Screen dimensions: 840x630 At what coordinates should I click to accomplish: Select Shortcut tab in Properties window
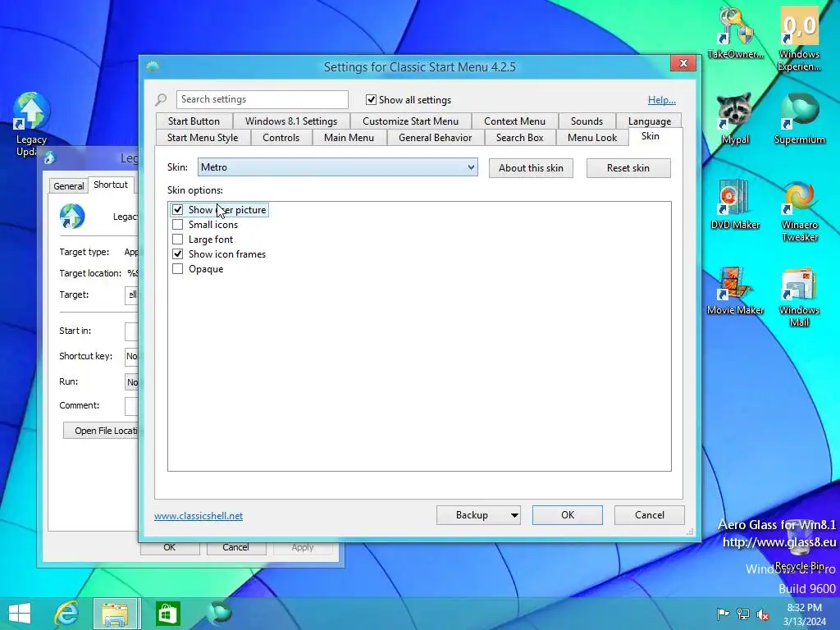point(111,185)
